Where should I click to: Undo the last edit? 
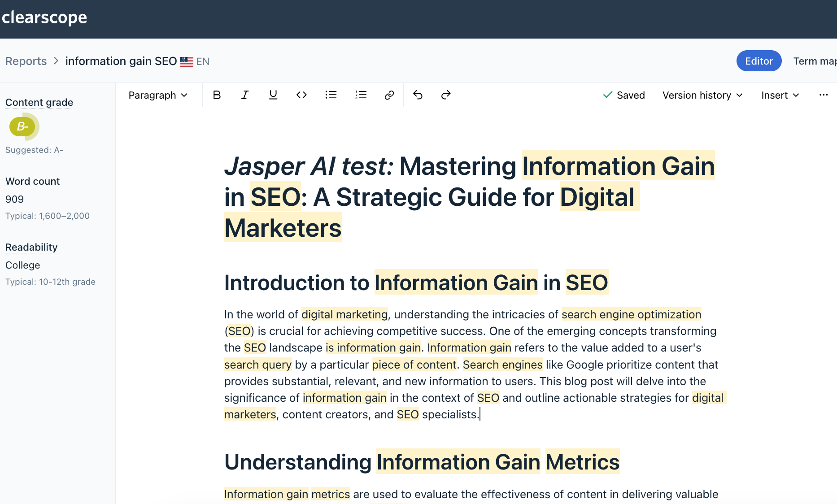click(x=418, y=95)
